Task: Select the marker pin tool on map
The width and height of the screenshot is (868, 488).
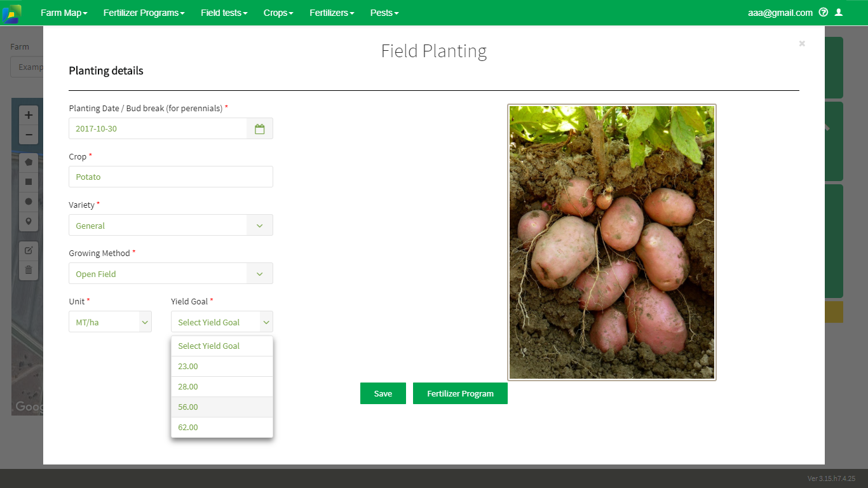Action: [29, 221]
